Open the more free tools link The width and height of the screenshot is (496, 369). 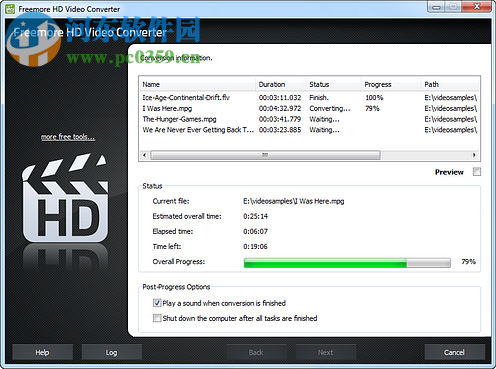click(68, 137)
